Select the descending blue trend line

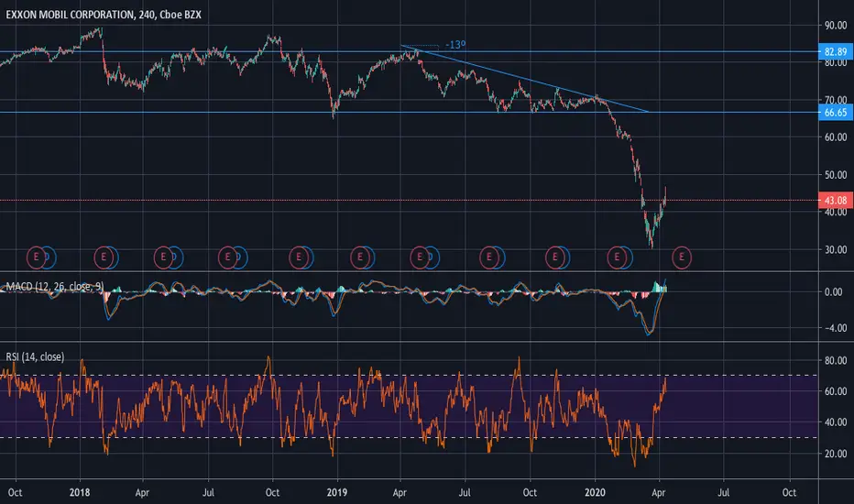click(523, 79)
